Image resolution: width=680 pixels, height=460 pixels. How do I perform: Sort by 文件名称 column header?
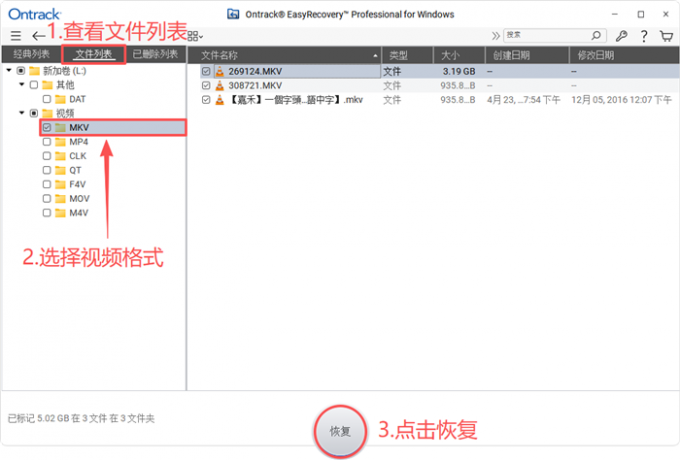284,55
